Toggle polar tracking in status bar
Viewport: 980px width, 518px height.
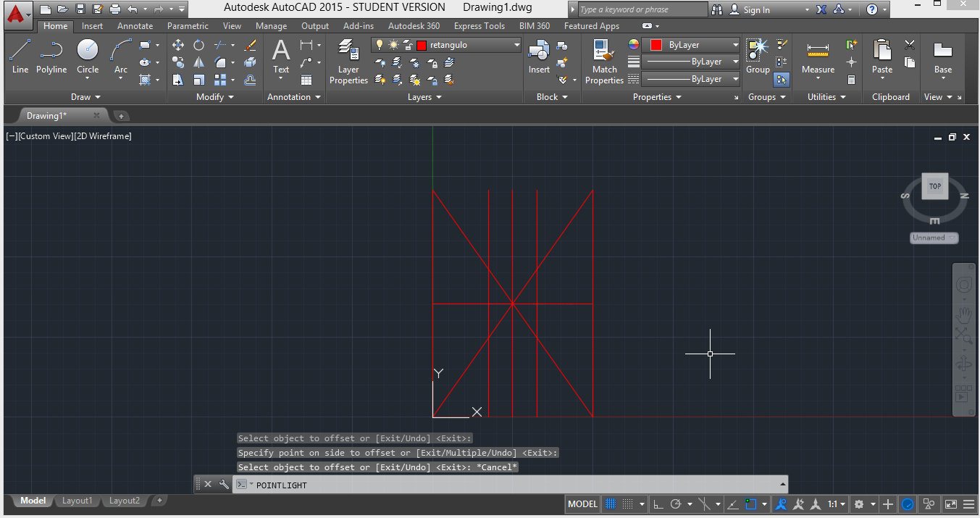676,504
